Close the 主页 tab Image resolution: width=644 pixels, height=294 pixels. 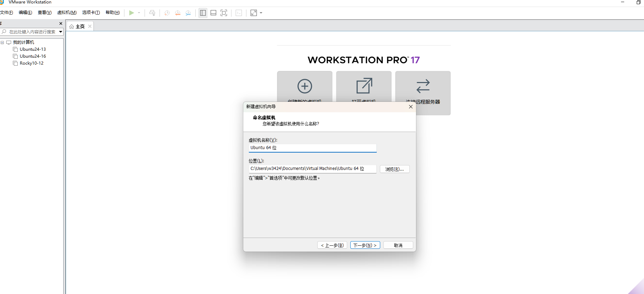90,26
